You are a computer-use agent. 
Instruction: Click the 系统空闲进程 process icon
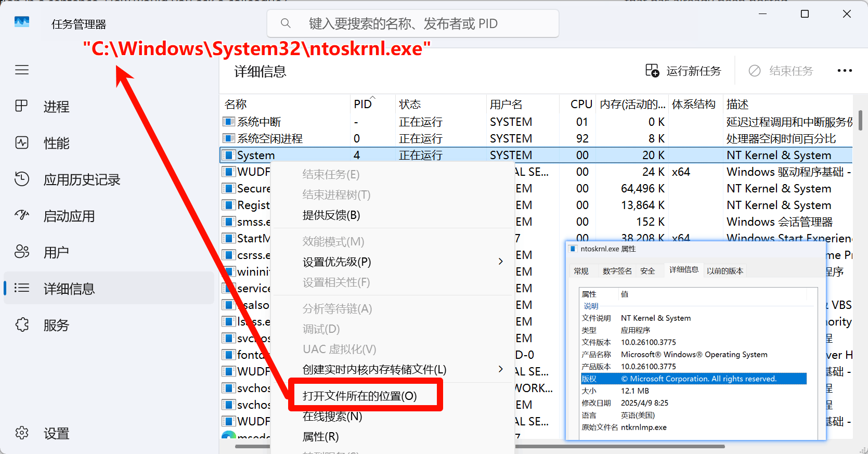tap(228, 138)
